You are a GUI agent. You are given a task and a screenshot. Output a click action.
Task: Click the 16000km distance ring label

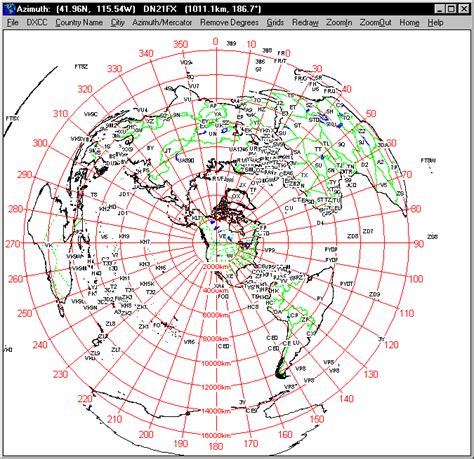point(216,435)
